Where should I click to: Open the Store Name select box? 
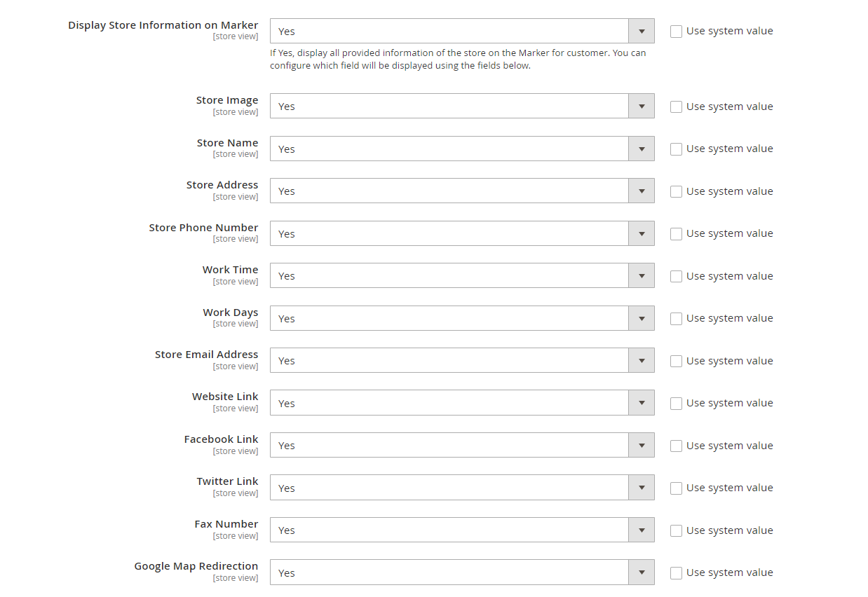pos(461,149)
